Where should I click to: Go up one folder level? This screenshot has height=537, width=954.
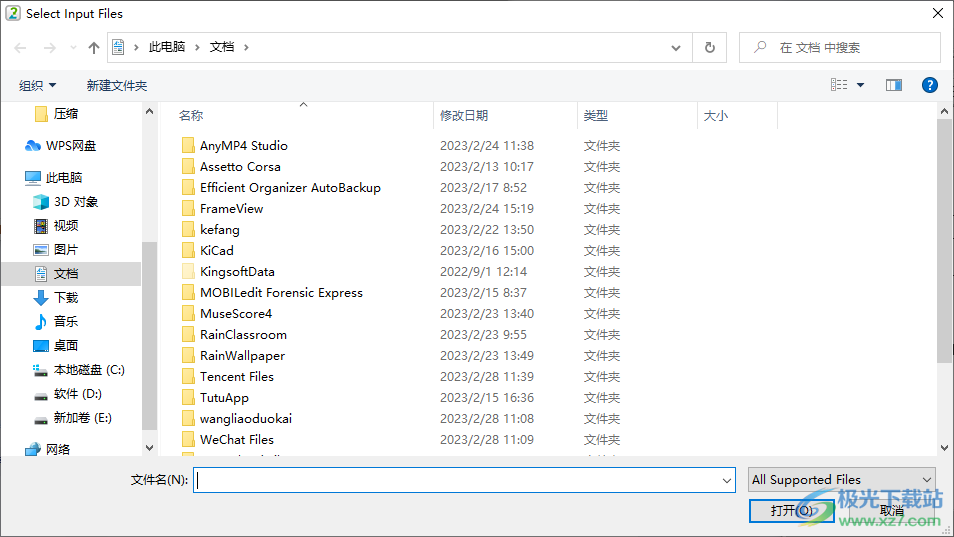(94, 47)
